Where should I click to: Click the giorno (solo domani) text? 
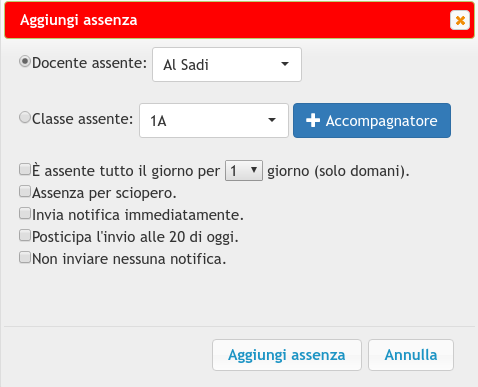338,171
